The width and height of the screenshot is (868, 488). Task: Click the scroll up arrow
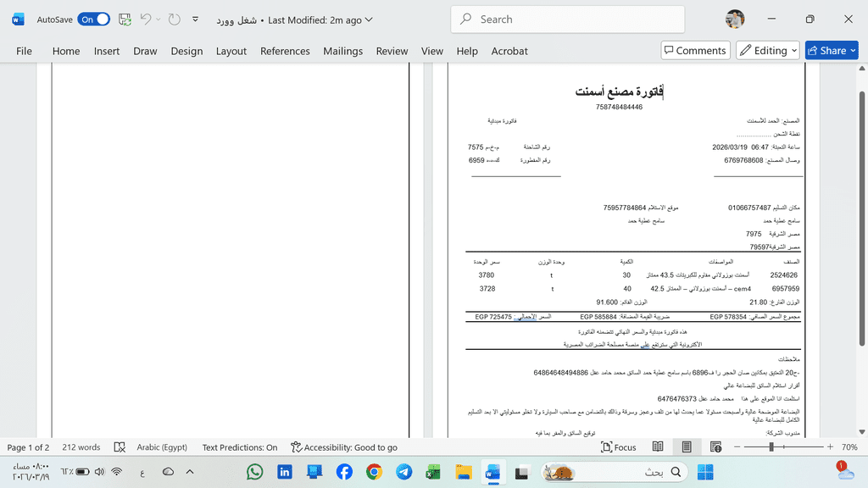862,69
